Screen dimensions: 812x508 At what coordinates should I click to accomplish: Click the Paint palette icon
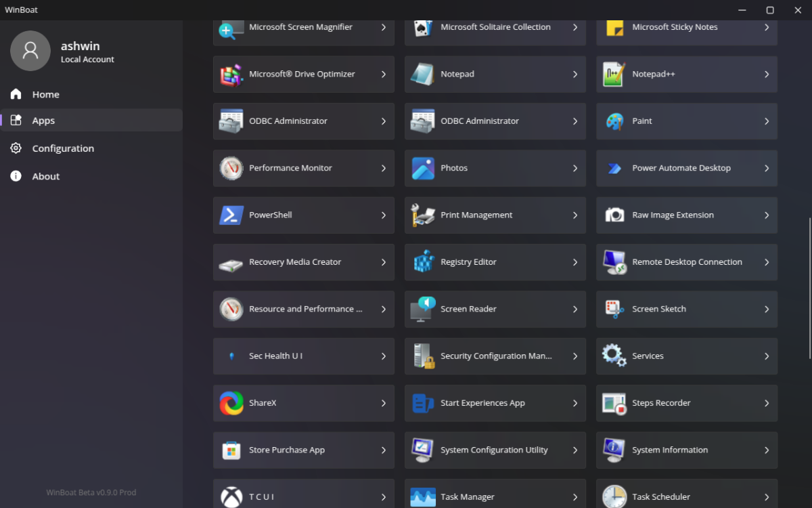click(x=614, y=121)
